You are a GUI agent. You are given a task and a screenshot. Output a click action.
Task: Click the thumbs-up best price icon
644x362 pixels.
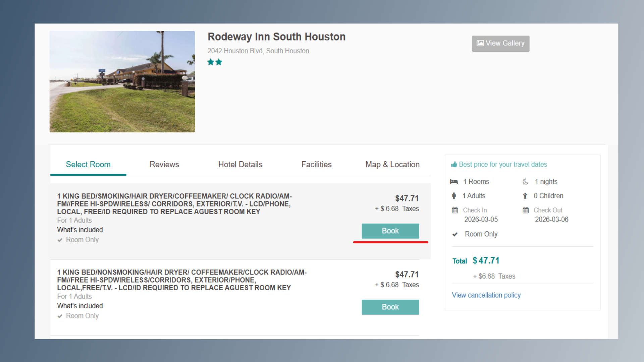tap(454, 165)
